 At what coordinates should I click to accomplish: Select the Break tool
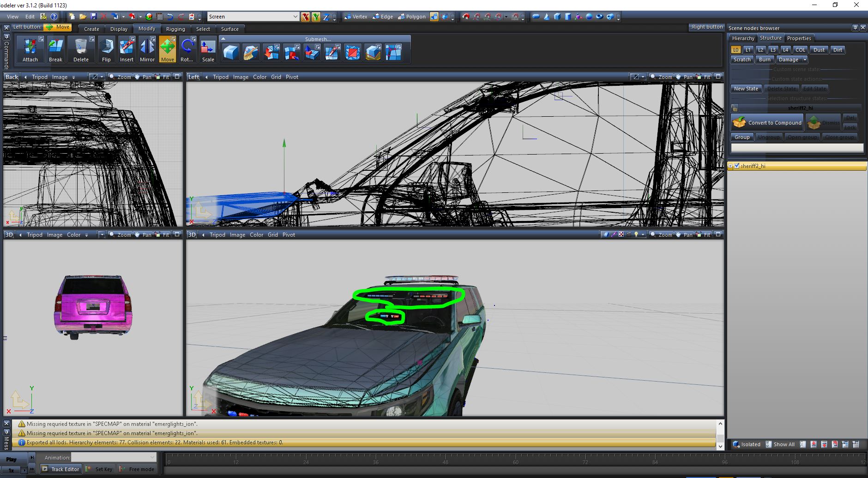click(55, 50)
